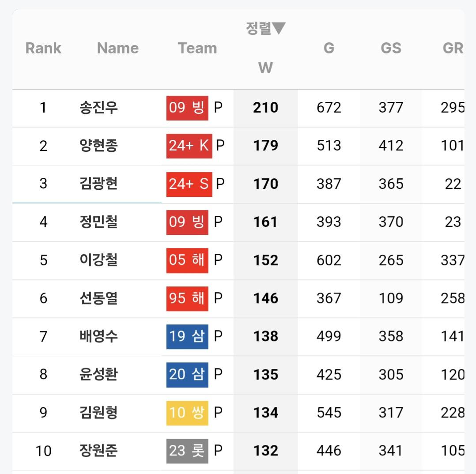Image resolution: width=476 pixels, height=474 pixels.
Task: Select the blue 20 삼 team badge
Action: click(x=187, y=374)
